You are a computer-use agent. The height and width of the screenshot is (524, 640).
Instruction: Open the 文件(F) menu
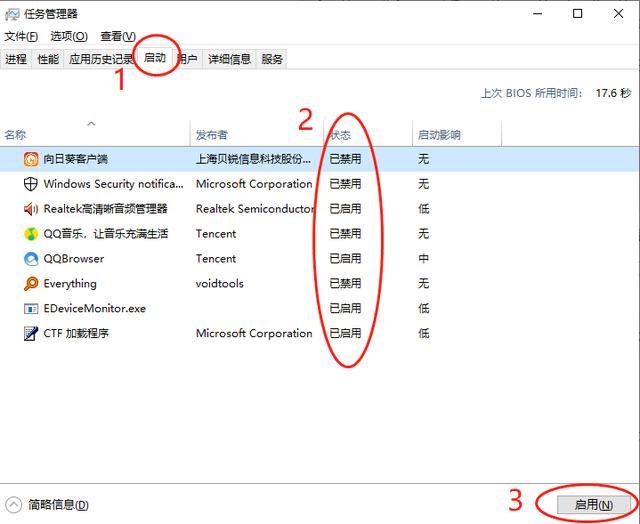click(21, 36)
